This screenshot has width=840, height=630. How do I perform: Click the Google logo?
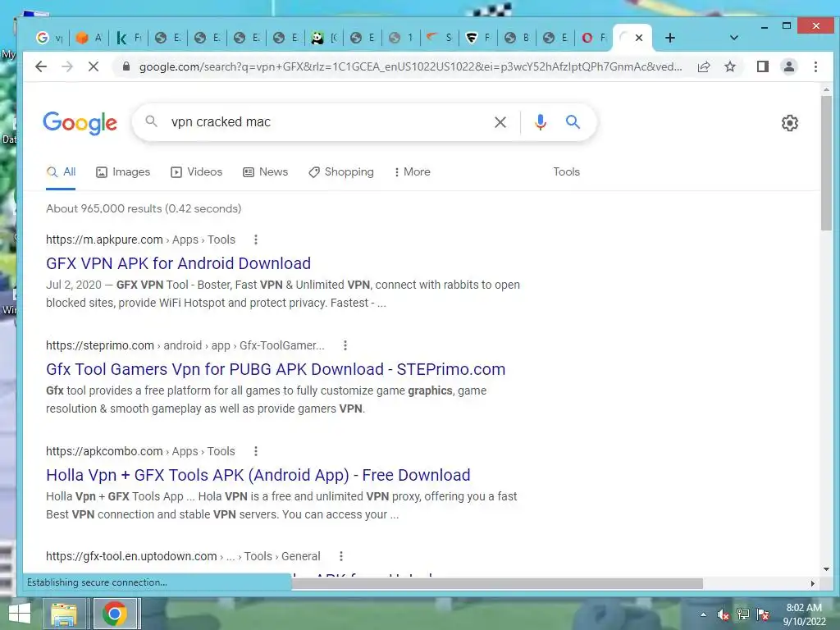click(80, 123)
